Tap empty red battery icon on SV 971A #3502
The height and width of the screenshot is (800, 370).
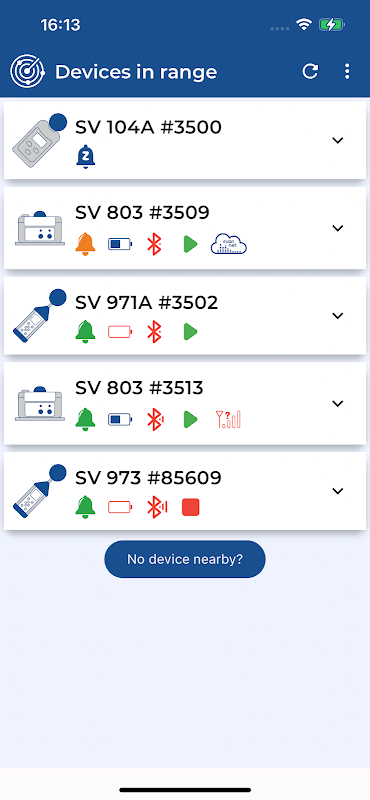tap(120, 332)
